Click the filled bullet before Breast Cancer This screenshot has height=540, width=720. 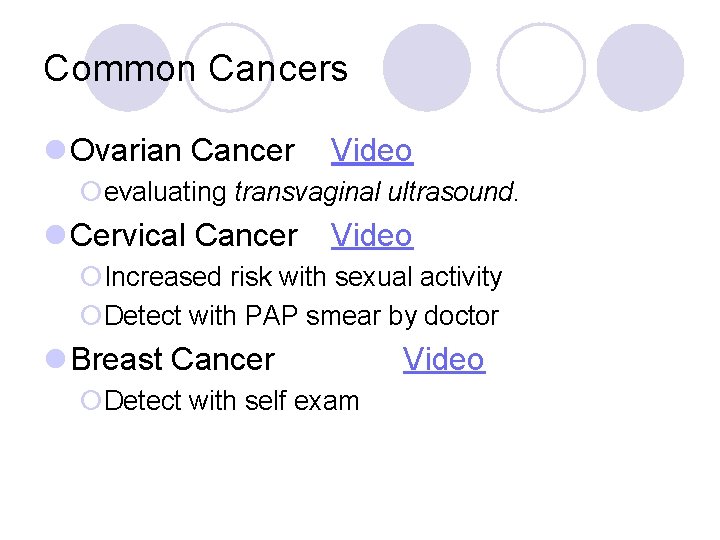tap(56, 360)
